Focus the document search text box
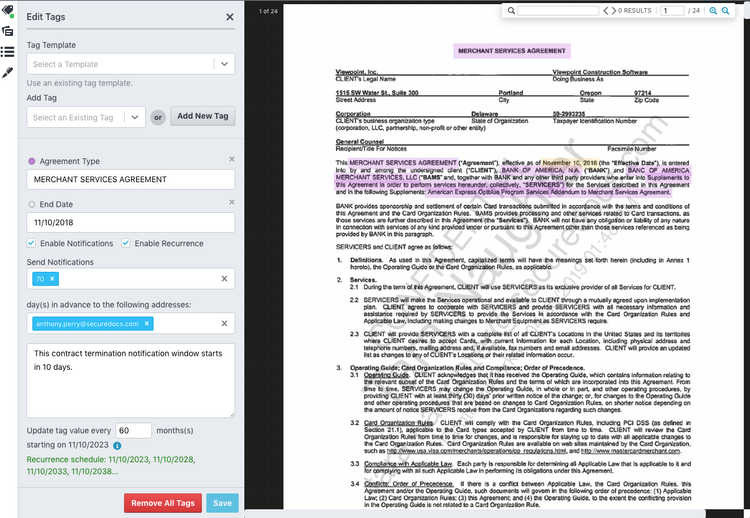 click(x=558, y=11)
